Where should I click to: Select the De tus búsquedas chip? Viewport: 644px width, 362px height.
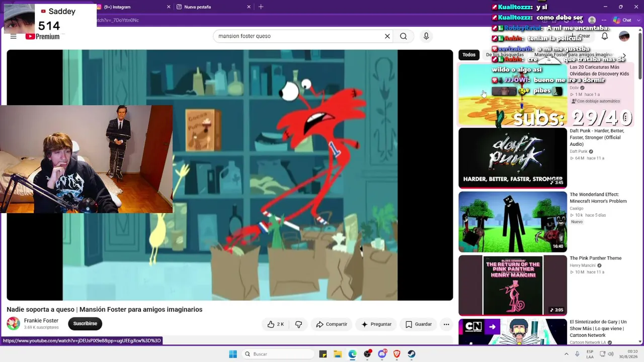click(505, 55)
